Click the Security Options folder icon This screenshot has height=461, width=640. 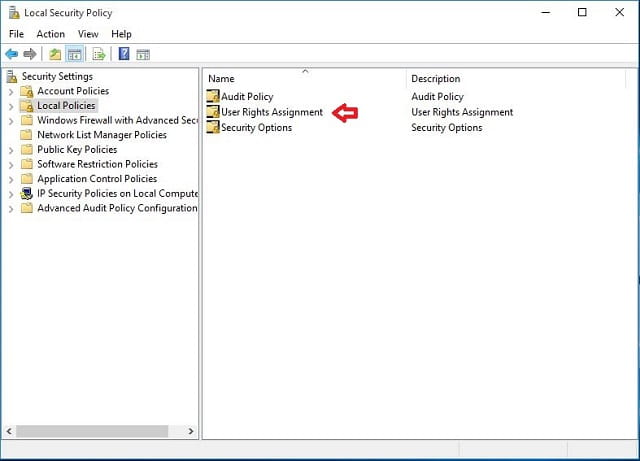pyautogui.click(x=213, y=127)
